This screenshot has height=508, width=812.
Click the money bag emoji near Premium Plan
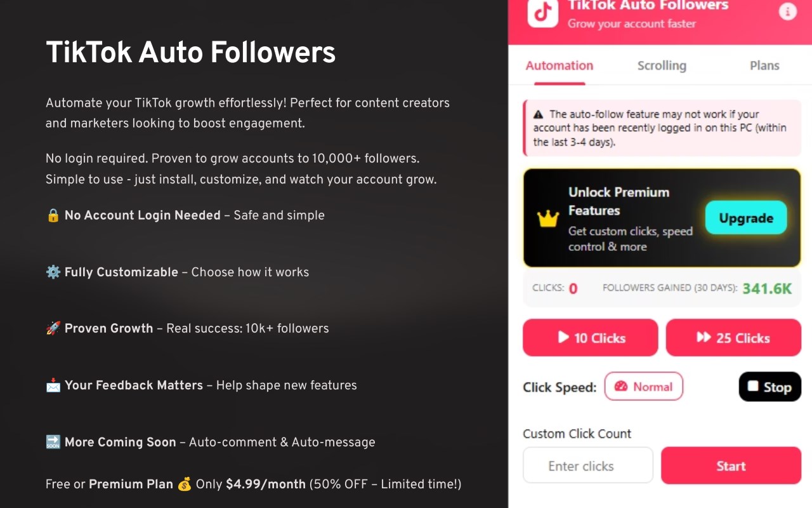(185, 485)
